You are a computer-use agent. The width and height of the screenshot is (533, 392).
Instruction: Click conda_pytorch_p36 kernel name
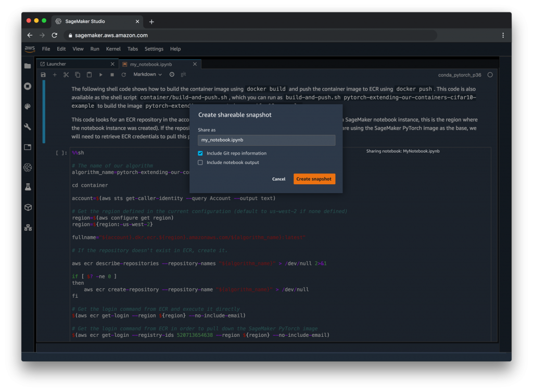[x=459, y=75]
